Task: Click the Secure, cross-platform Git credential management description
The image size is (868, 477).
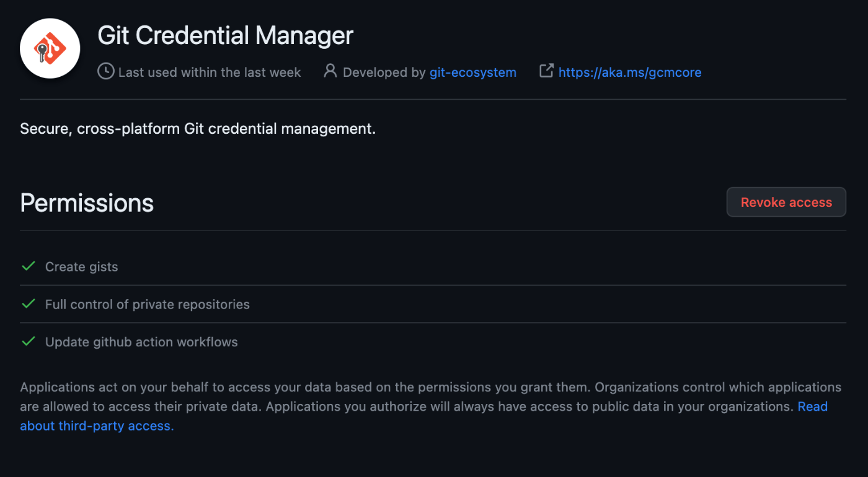Action: [198, 129]
